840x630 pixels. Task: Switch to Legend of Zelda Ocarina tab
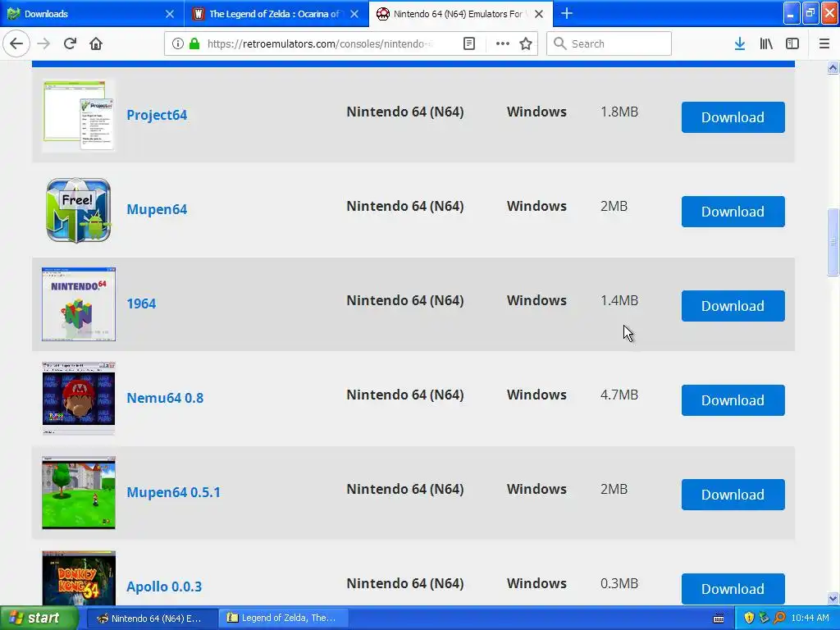[276, 14]
